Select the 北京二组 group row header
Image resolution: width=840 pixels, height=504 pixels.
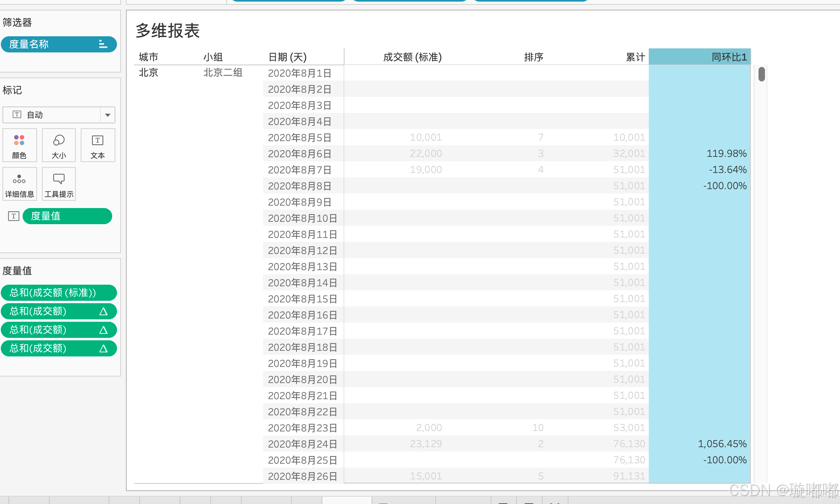coord(223,73)
